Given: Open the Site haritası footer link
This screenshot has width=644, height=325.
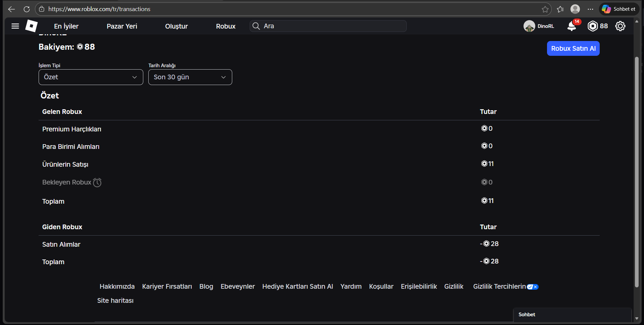Looking at the screenshot, I should [115, 300].
